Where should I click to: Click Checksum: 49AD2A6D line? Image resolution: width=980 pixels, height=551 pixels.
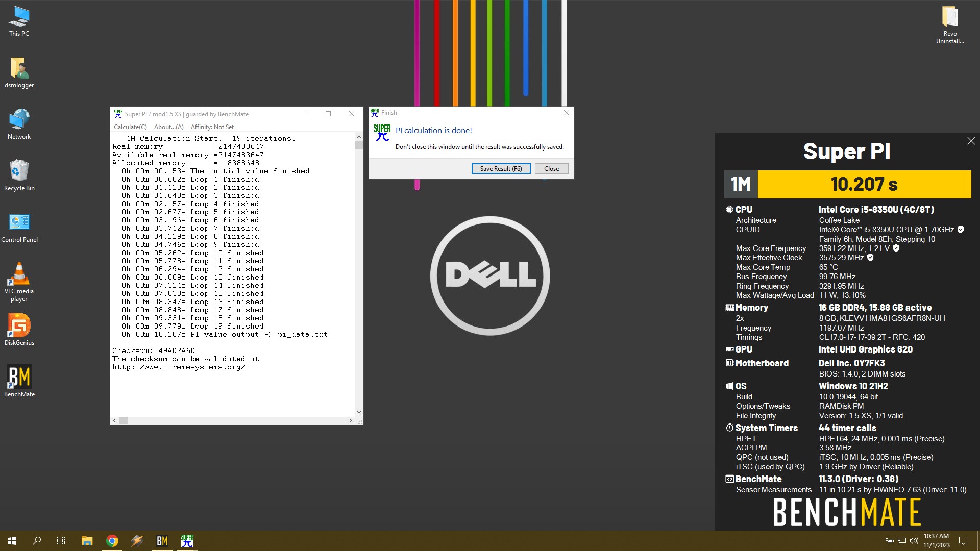point(154,351)
